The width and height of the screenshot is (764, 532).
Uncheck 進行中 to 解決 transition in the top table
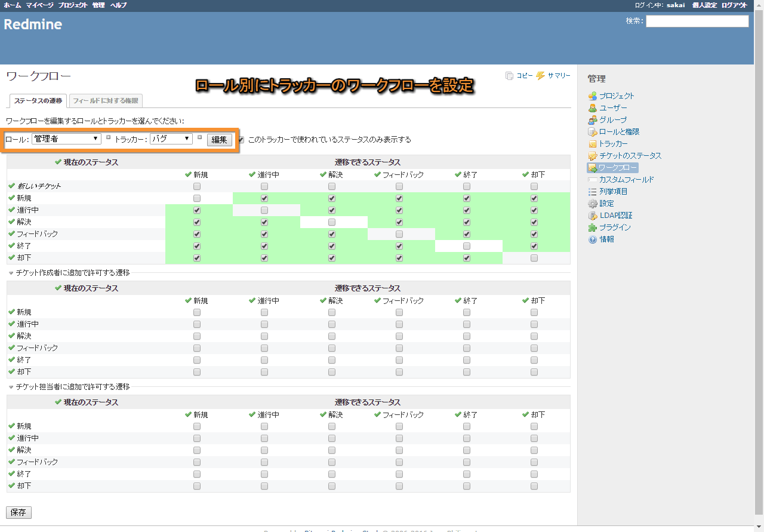(332, 210)
